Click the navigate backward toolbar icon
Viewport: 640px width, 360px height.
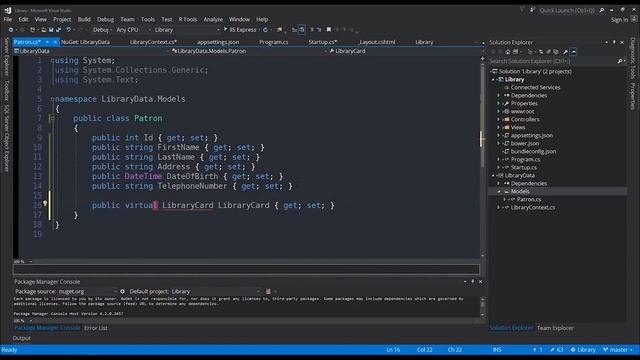coord(11,30)
